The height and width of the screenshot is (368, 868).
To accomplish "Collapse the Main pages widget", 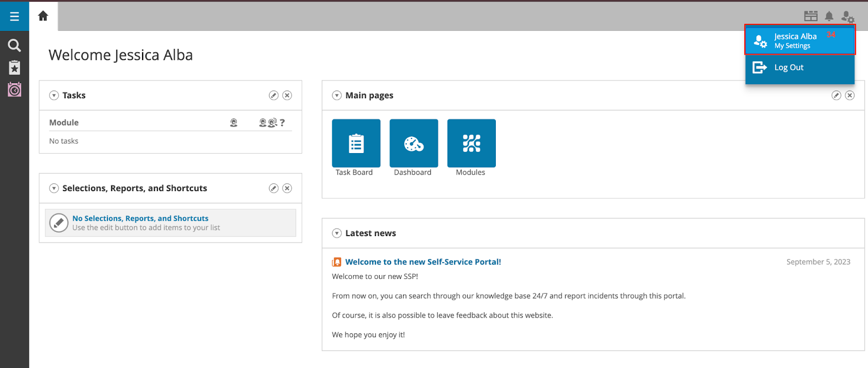I will 337,96.
